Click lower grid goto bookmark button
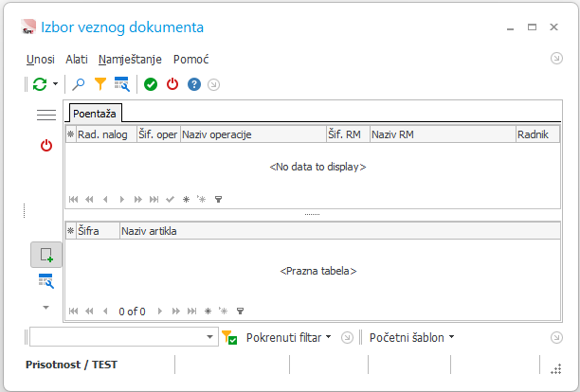Viewport: 580px width, 392px height. click(x=223, y=312)
